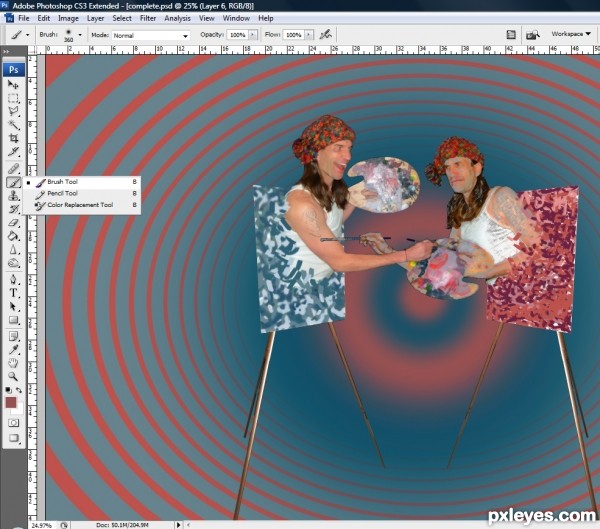This screenshot has width=600, height=529.
Task: Select the Clone Stamp tool
Action: click(13, 196)
